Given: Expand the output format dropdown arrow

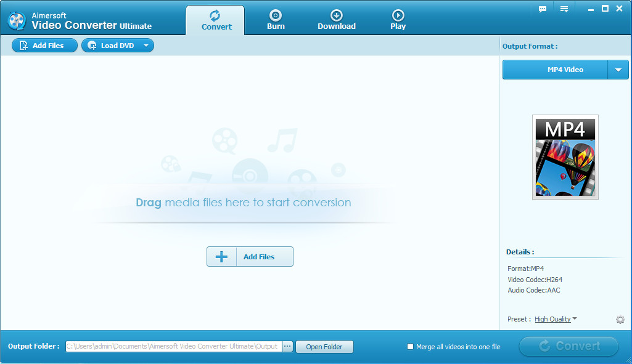Looking at the screenshot, I should click(618, 70).
